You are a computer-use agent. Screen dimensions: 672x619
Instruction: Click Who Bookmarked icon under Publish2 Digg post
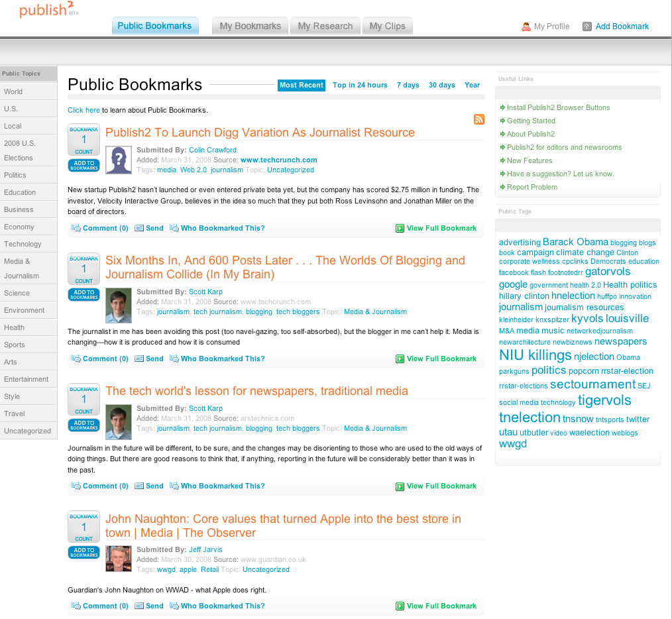coord(174,228)
